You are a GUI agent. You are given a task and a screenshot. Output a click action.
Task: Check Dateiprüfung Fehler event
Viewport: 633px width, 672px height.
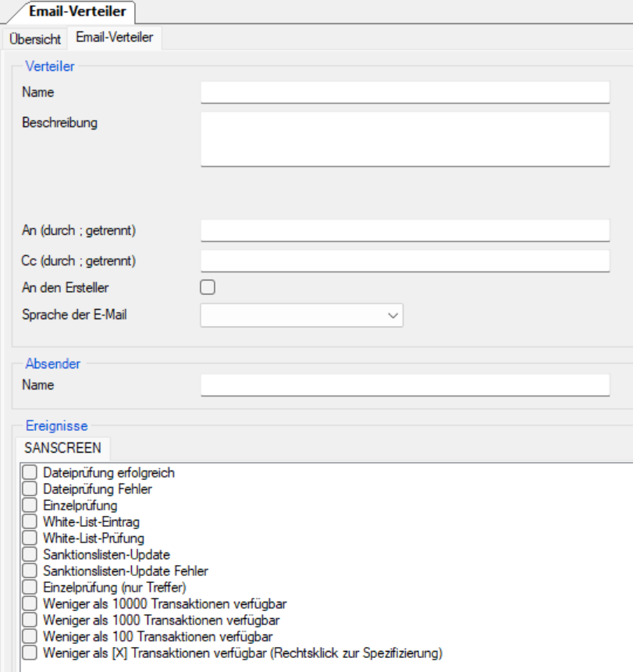(x=30, y=489)
